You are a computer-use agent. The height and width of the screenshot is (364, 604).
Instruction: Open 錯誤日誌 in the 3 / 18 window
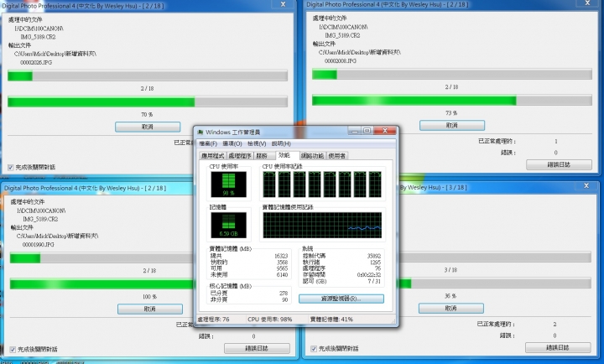(x=558, y=347)
